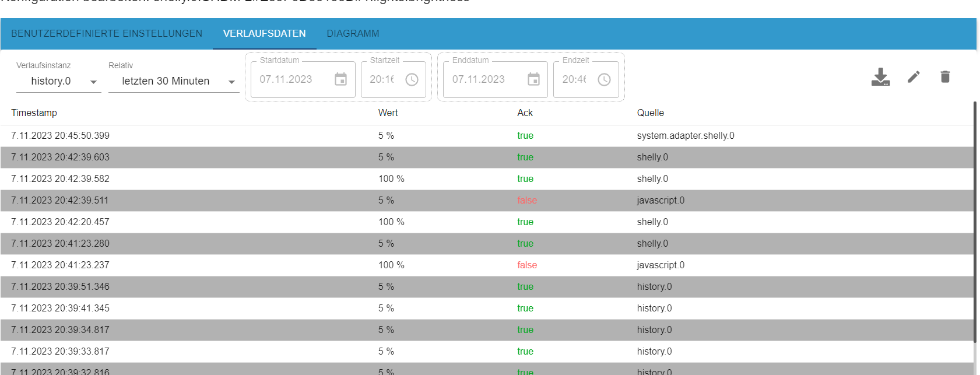Click the pencil edit icon
The width and height of the screenshot is (980, 375).
click(x=914, y=77)
